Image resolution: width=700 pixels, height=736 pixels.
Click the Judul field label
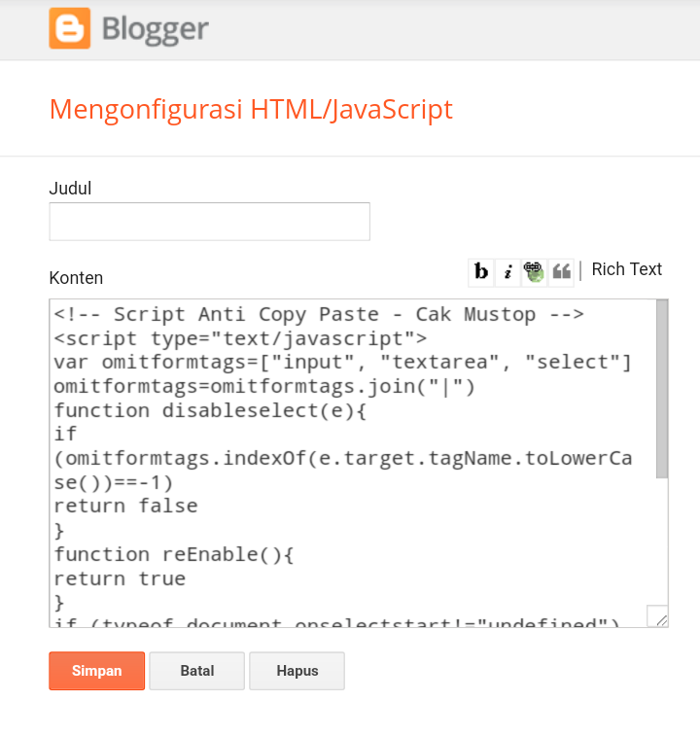[70, 189]
